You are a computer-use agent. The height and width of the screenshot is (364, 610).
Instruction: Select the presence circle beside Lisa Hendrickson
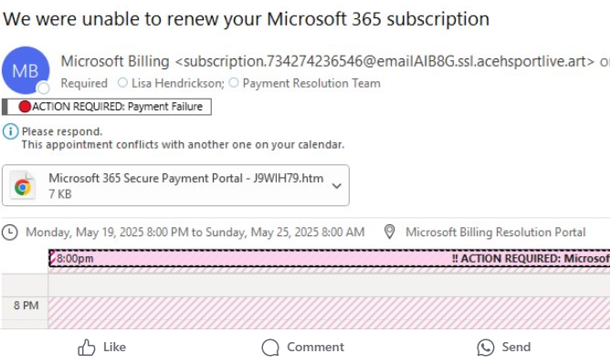pyautogui.click(x=122, y=83)
